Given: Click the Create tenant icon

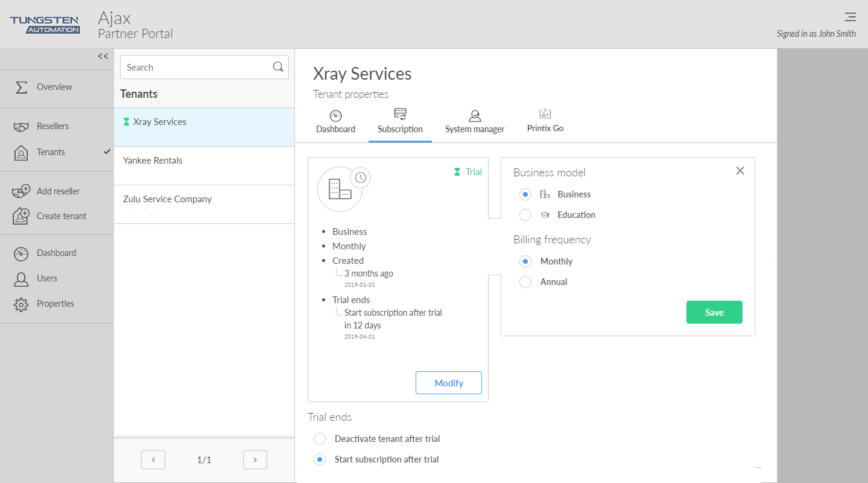Looking at the screenshot, I should coord(21,216).
